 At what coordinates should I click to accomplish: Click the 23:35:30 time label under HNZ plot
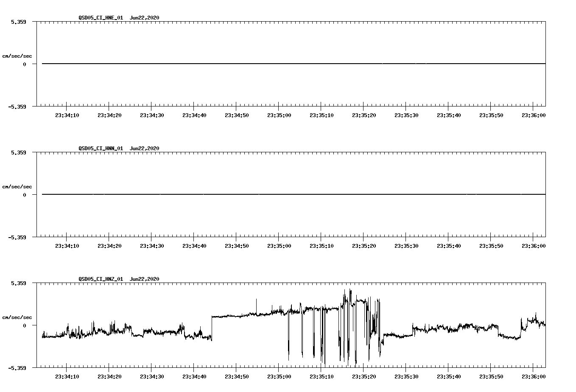(406, 376)
